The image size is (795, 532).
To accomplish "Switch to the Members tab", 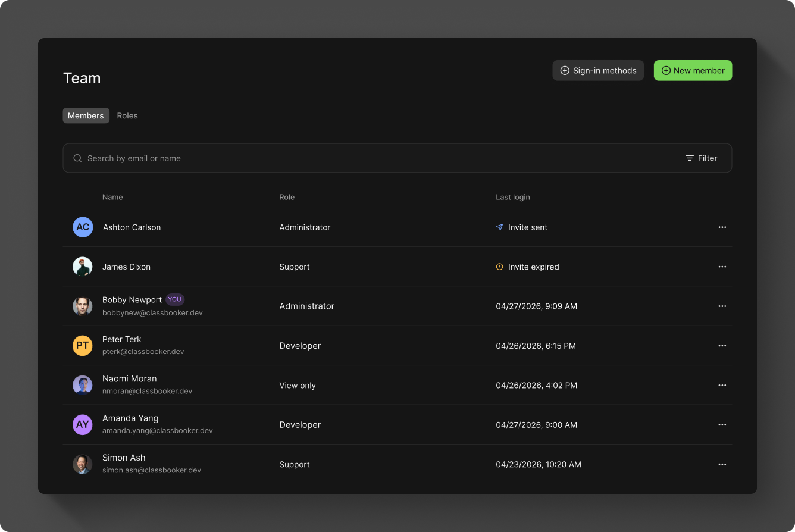I will click(x=86, y=115).
